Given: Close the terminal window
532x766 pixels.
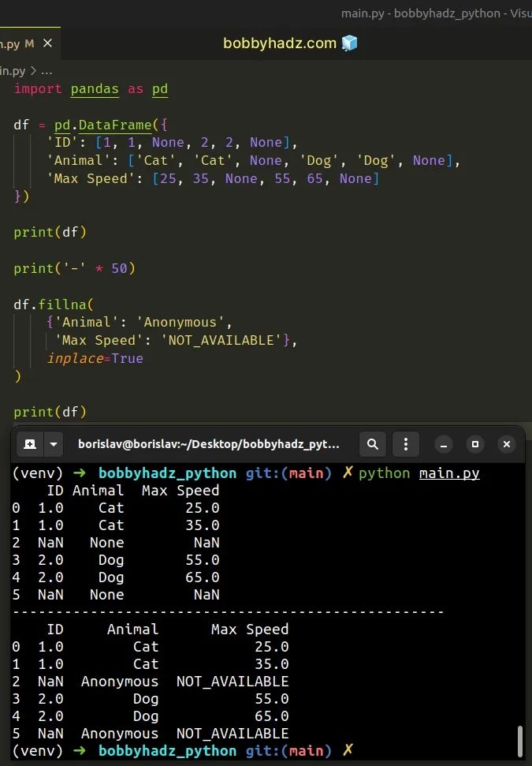Looking at the screenshot, I should click(x=507, y=444).
